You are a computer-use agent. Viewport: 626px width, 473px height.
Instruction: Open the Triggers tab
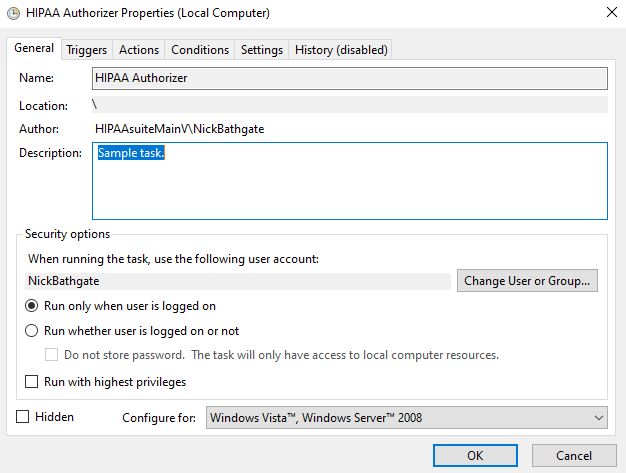(87, 50)
